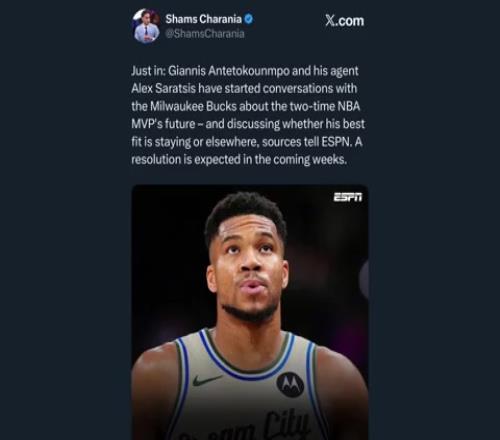The height and width of the screenshot is (440, 500).
Task: Open the attached basketball player photo
Action: [250, 312]
